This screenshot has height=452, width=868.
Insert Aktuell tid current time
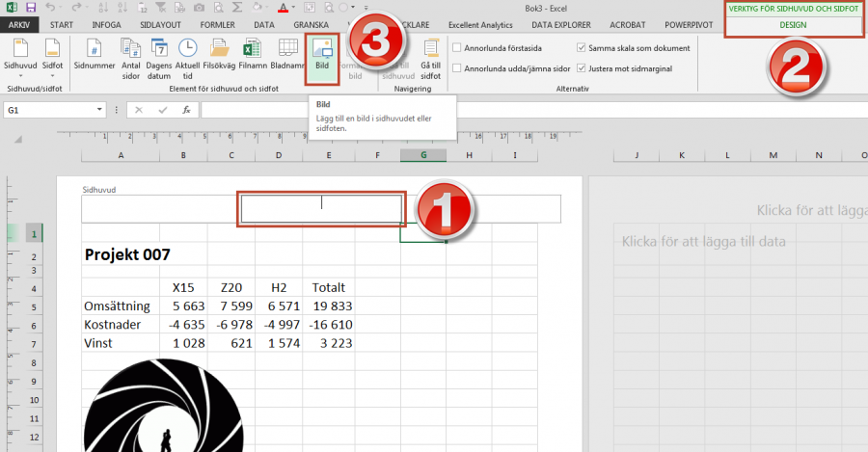pos(188,59)
